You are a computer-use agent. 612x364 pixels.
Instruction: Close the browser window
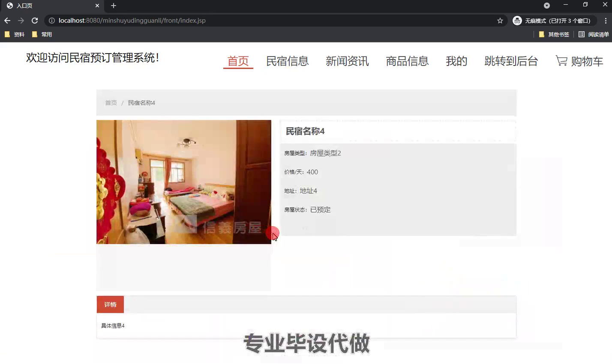(605, 5)
